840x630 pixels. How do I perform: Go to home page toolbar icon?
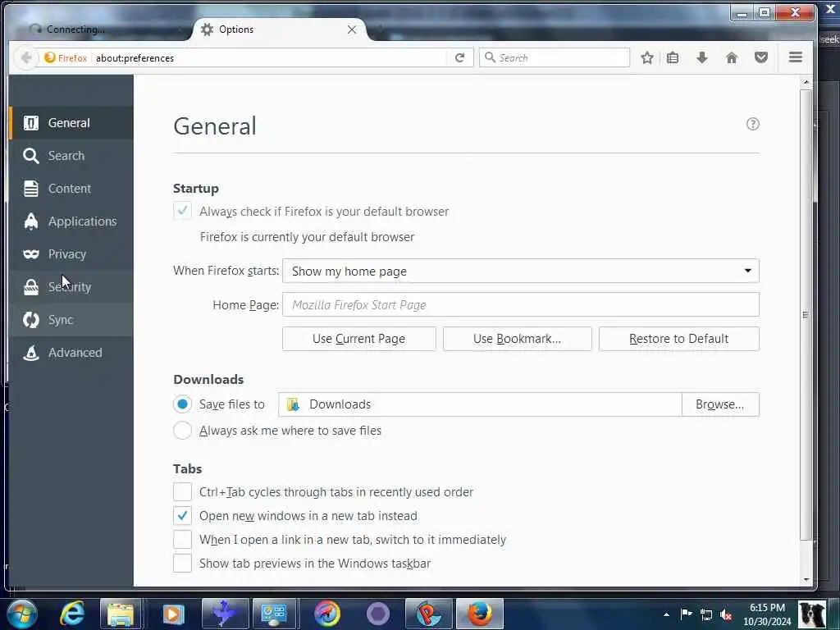click(731, 57)
